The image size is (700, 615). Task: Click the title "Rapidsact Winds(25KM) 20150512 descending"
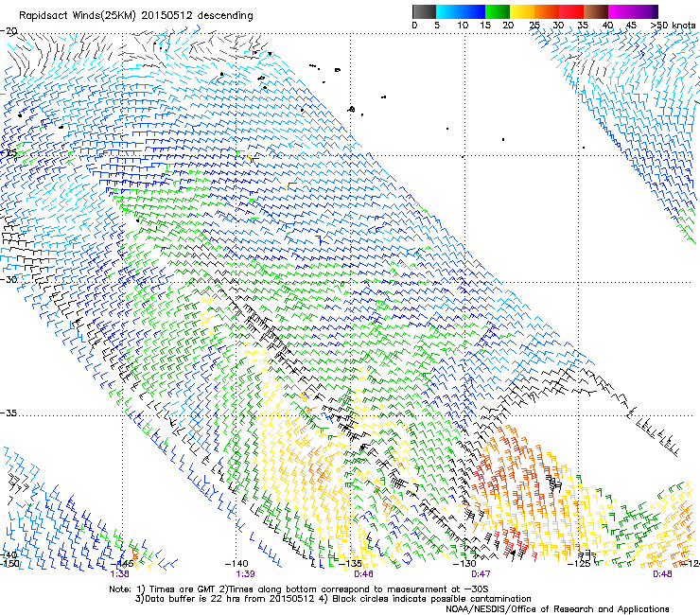coord(135,16)
